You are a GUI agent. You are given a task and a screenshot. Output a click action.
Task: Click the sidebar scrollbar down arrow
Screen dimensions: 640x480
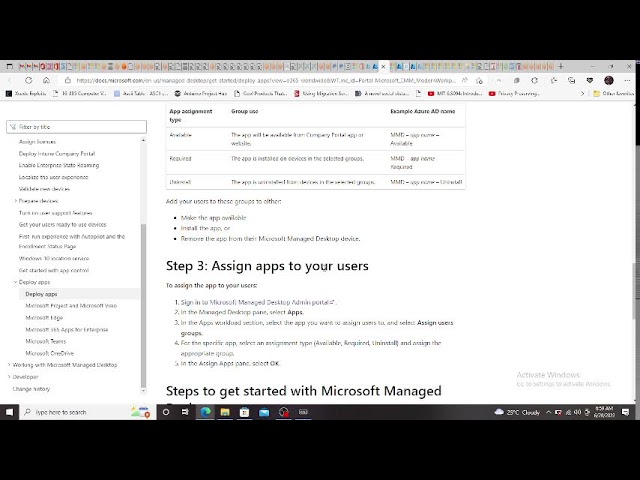143,391
